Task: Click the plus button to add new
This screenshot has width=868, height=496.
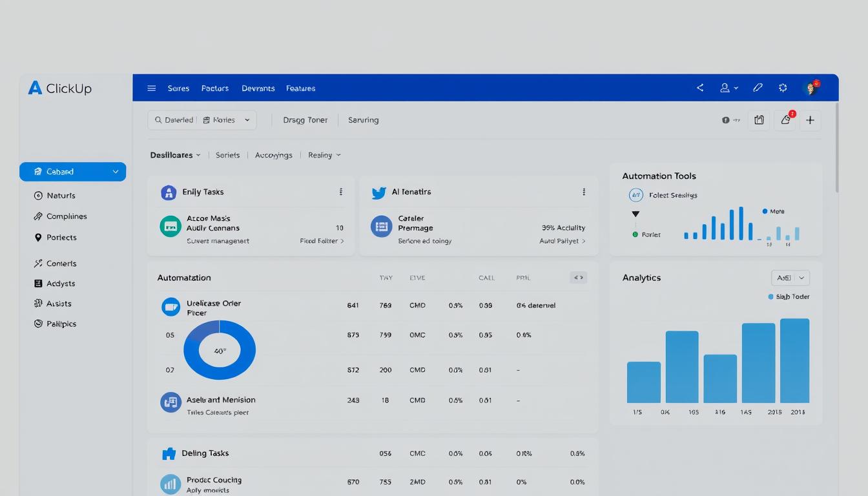Action: click(810, 120)
